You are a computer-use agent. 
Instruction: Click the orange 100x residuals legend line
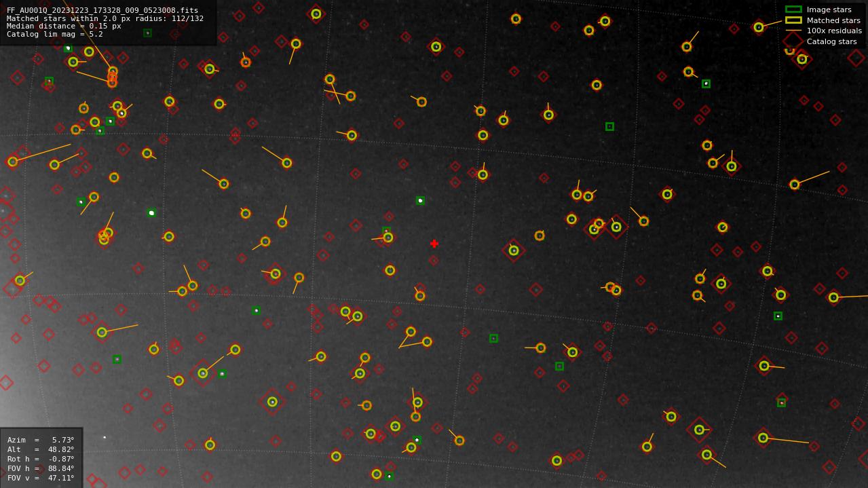point(793,31)
